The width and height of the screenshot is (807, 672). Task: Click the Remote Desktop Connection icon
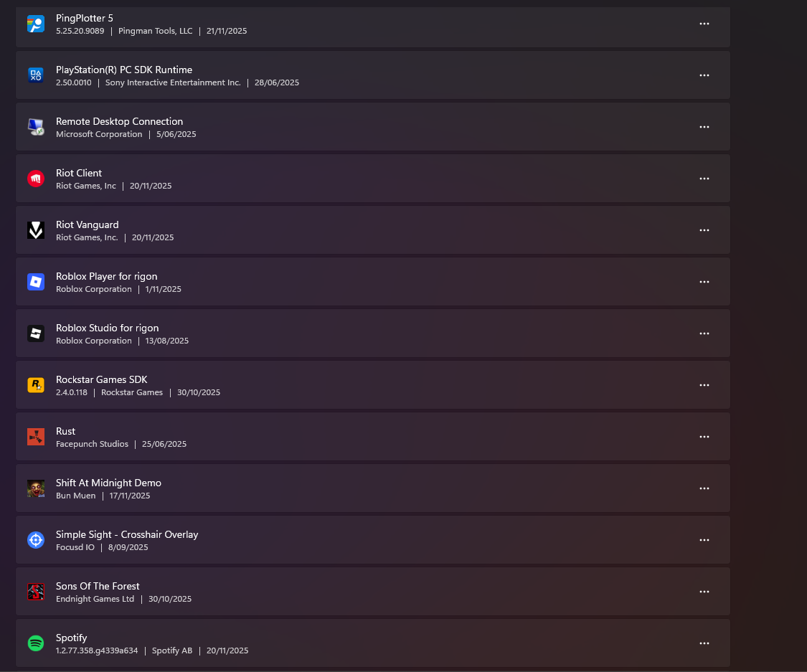click(36, 127)
